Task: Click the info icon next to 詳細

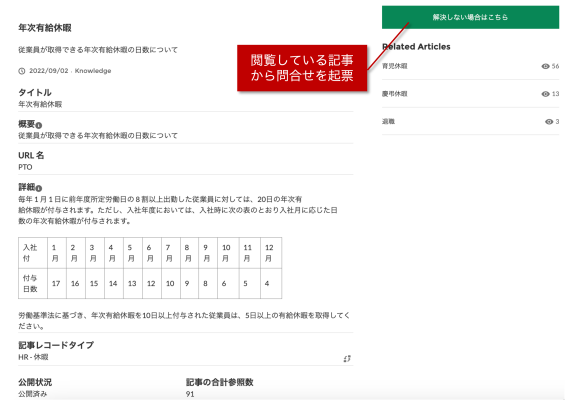Action: pyautogui.click(x=39, y=188)
